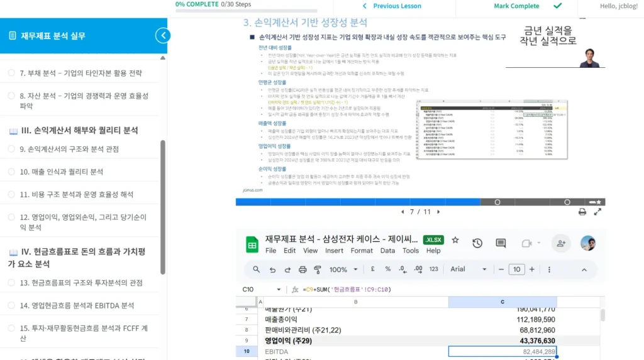
Task: Open File menu in Sheets
Action: point(270,251)
